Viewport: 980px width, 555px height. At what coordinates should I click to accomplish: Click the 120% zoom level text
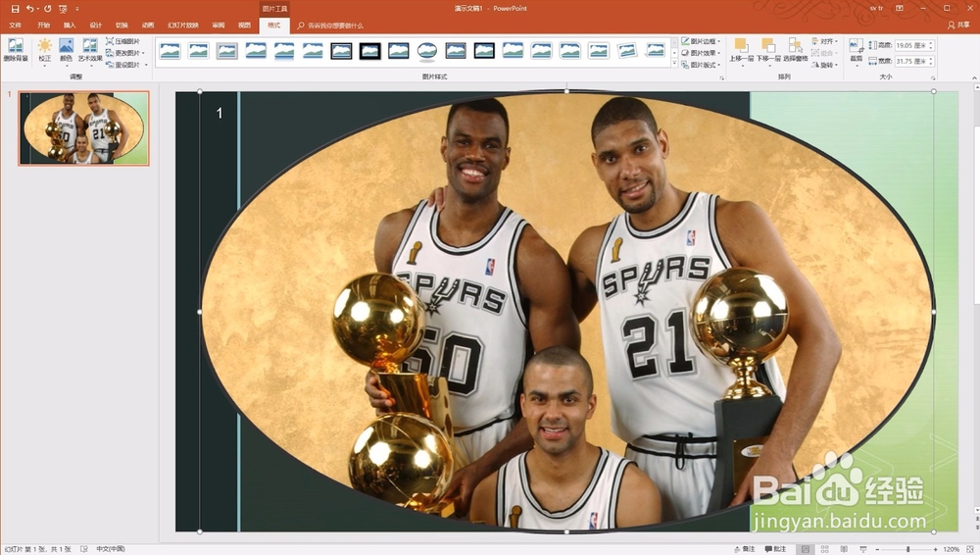click(x=952, y=549)
